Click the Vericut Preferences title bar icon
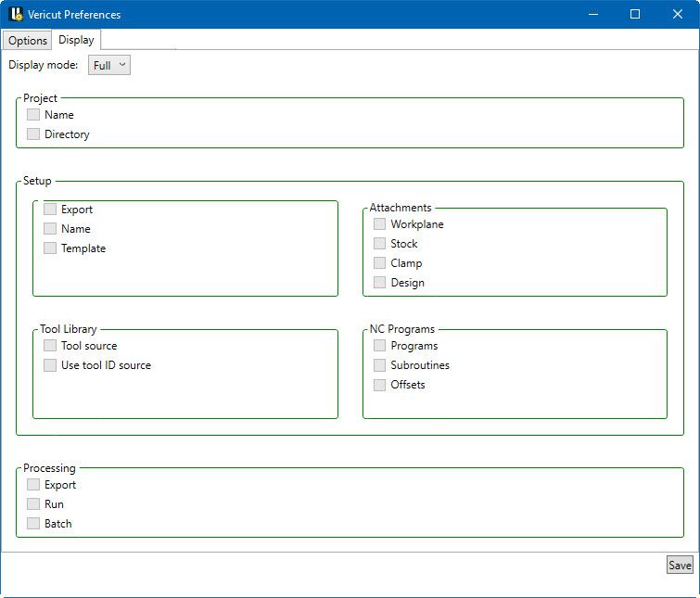Viewport: 700px width, 598px height. coord(16,14)
